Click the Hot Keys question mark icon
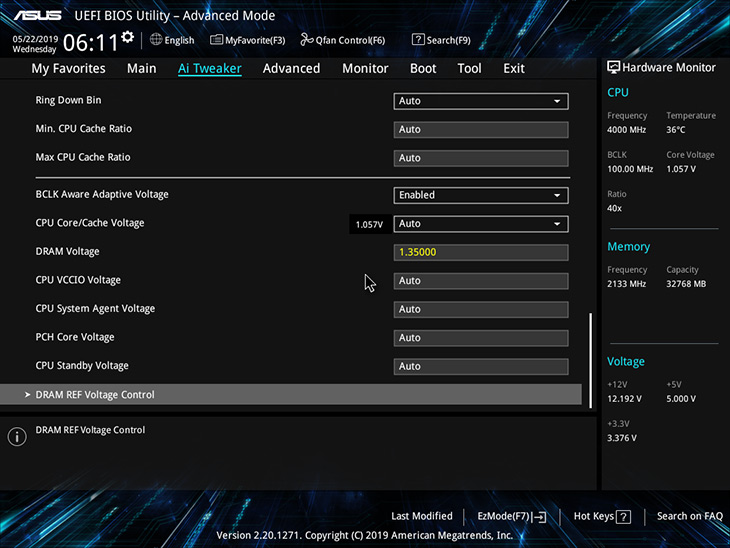 click(x=623, y=516)
